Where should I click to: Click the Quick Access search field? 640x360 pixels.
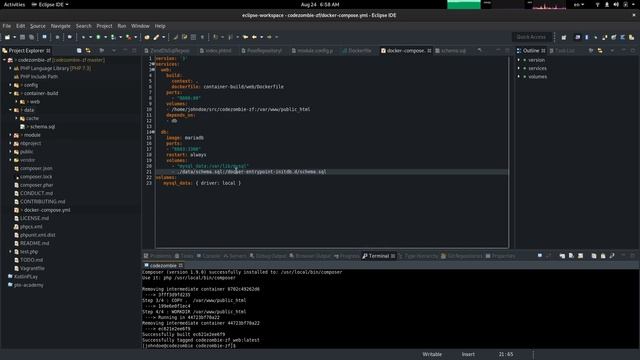click(531, 37)
